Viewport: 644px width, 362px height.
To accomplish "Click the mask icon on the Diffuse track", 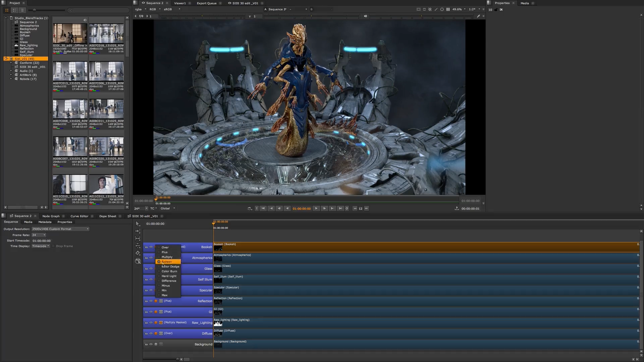I will pos(161,333).
